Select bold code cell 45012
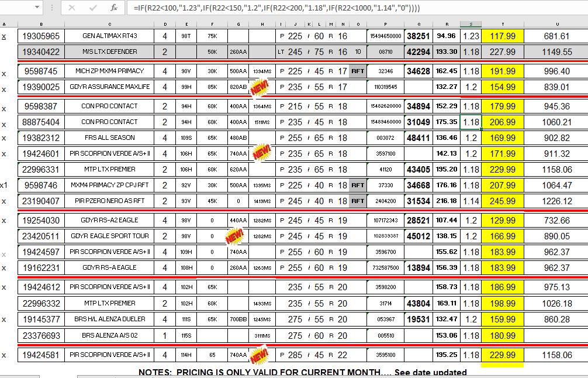 pyautogui.click(x=418, y=236)
